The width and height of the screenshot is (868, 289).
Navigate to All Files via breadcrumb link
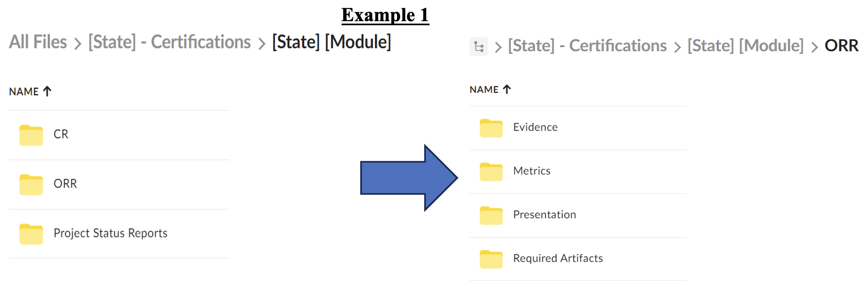38,42
